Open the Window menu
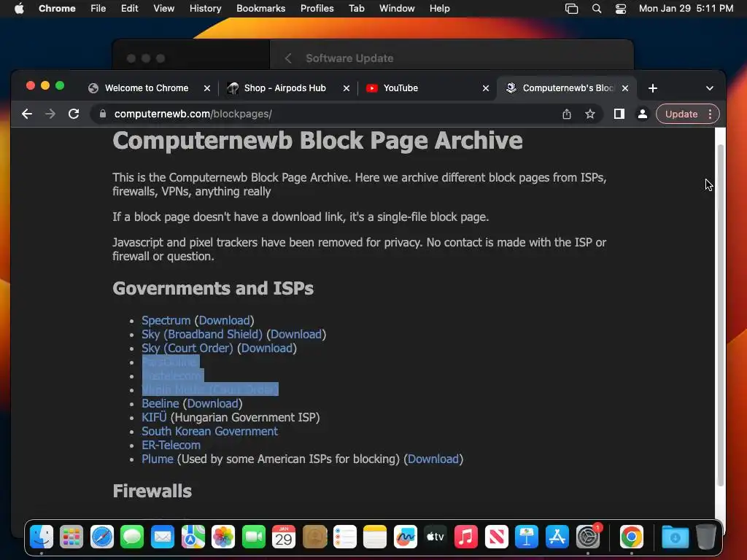Screen dimensions: 747x560 coord(397,9)
